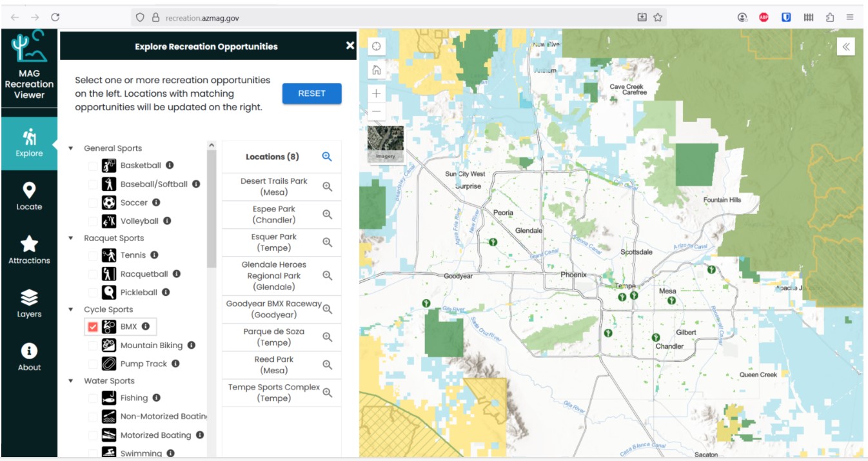Tick the Mountain Biking checkbox
Image resolution: width=868 pixels, height=461 pixels.
[93, 346]
